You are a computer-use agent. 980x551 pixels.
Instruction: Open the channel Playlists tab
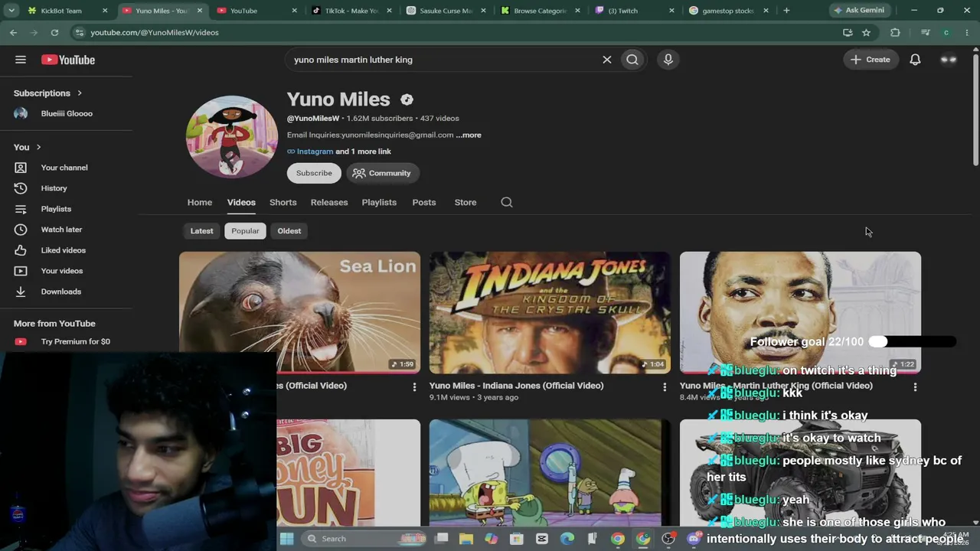pyautogui.click(x=379, y=202)
